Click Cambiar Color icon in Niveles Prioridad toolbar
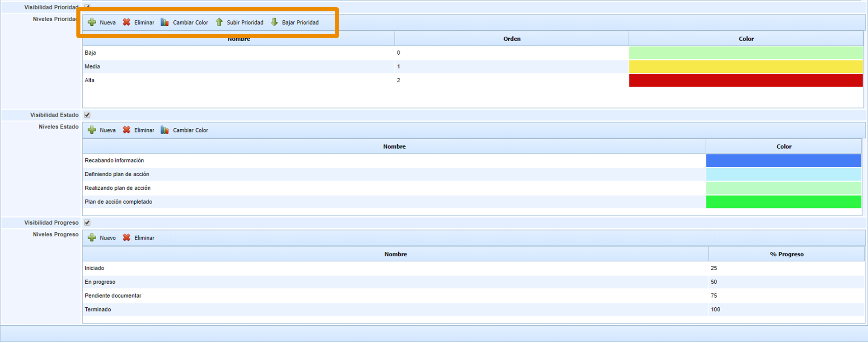Viewport: 868px width, 343px height. click(165, 22)
